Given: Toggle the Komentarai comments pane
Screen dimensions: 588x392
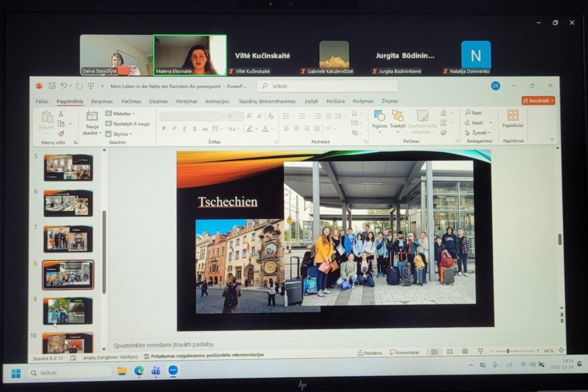Looking at the screenshot, I should tap(404, 352).
